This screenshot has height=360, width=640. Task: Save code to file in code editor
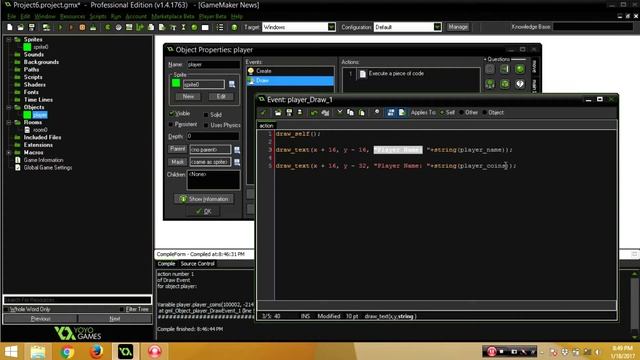[x=289, y=112]
